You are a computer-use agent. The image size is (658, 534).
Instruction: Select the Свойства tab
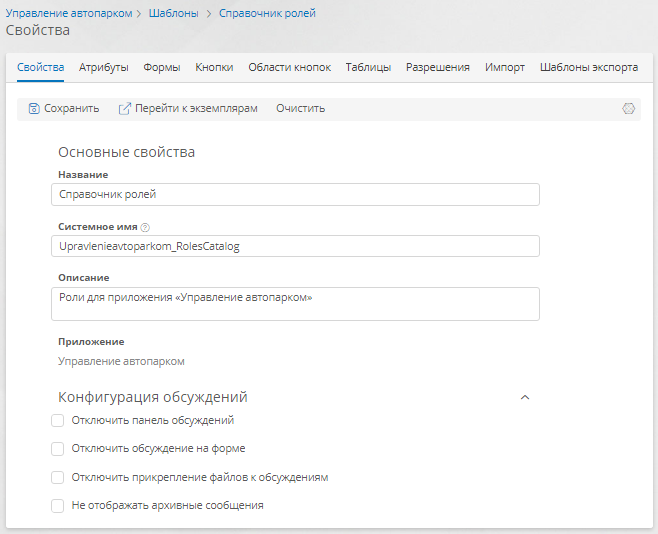(x=40, y=67)
